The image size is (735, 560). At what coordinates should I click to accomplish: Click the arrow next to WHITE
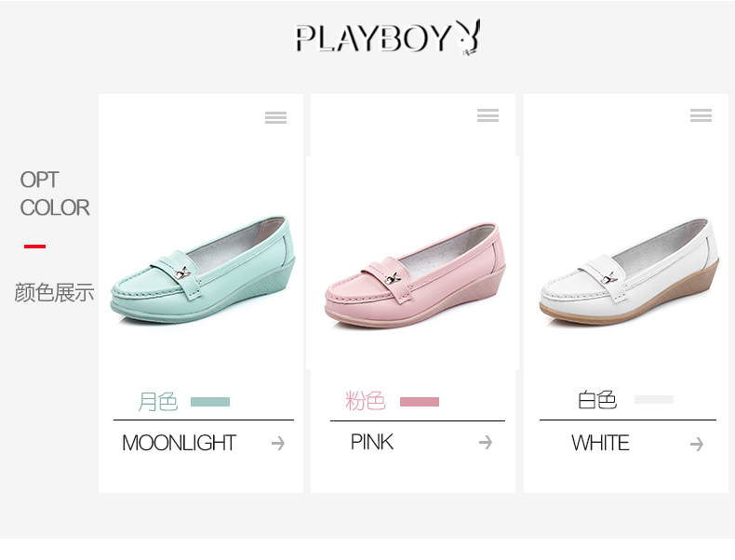click(697, 444)
